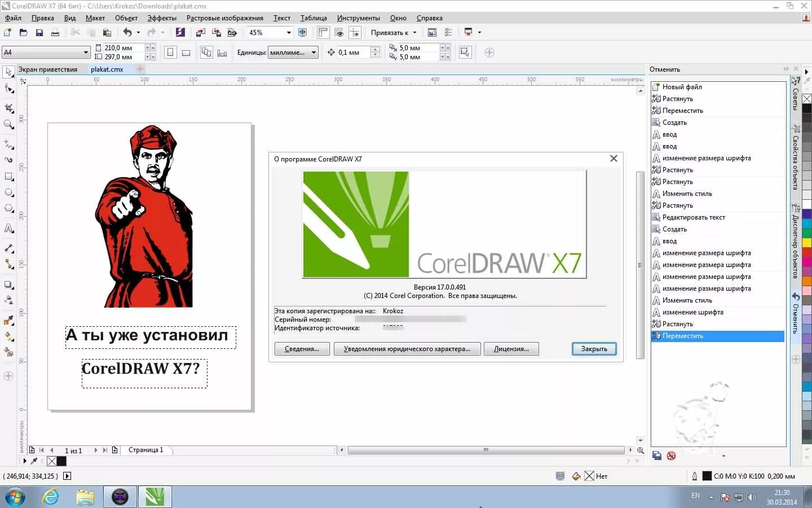Click the Закрыть button
Screen dimensions: 812x508
click(594, 349)
